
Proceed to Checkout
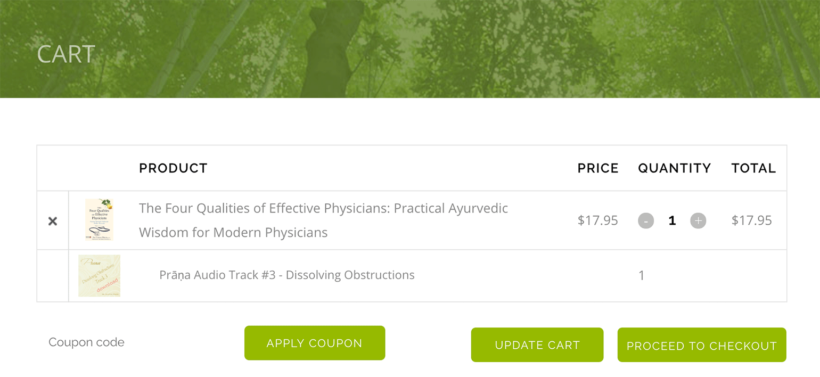702,345
